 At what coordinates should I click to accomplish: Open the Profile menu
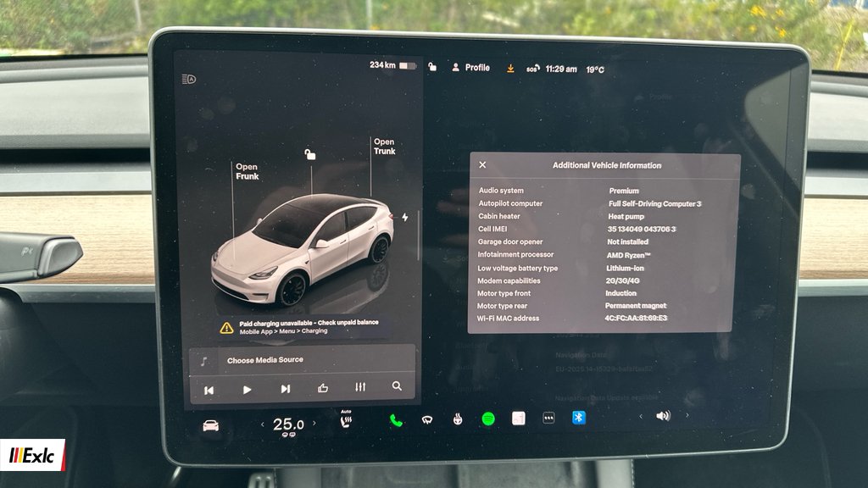[471, 68]
